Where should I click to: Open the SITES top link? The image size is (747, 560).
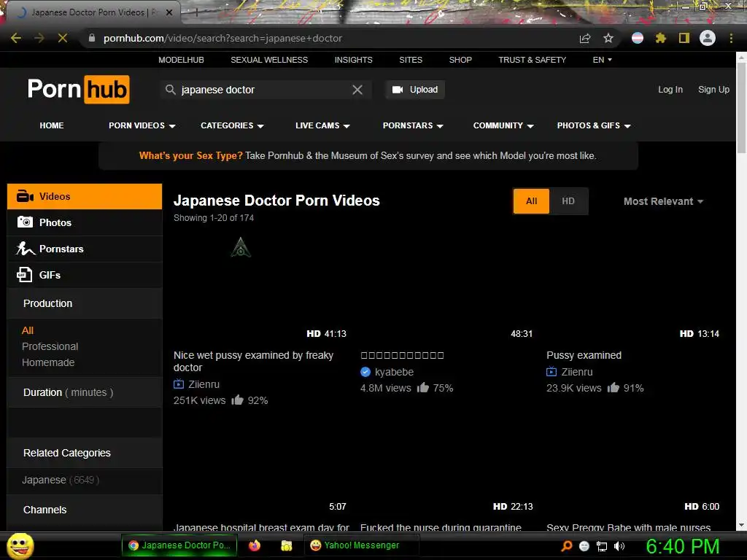point(411,60)
